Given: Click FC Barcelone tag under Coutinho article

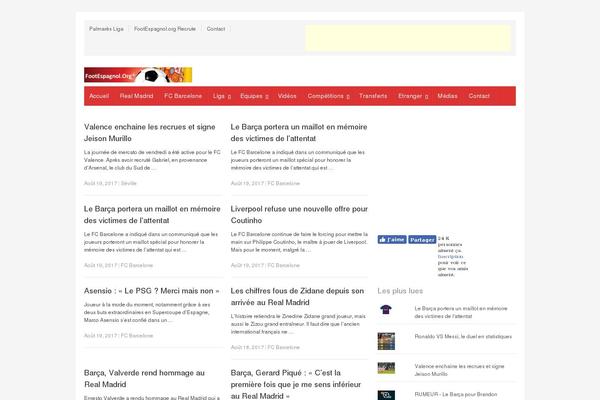Looking at the screenshot, I should click(x=284, y=265).
